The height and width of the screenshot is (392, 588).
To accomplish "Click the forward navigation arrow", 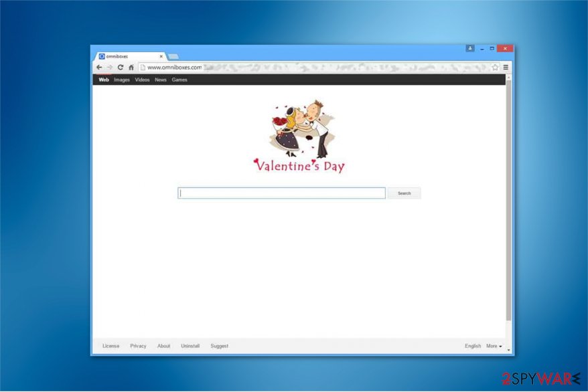I will (110, 68).
